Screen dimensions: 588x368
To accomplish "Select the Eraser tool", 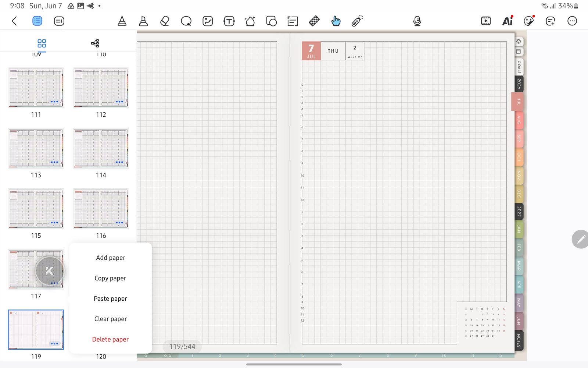I will click(165, 21).
